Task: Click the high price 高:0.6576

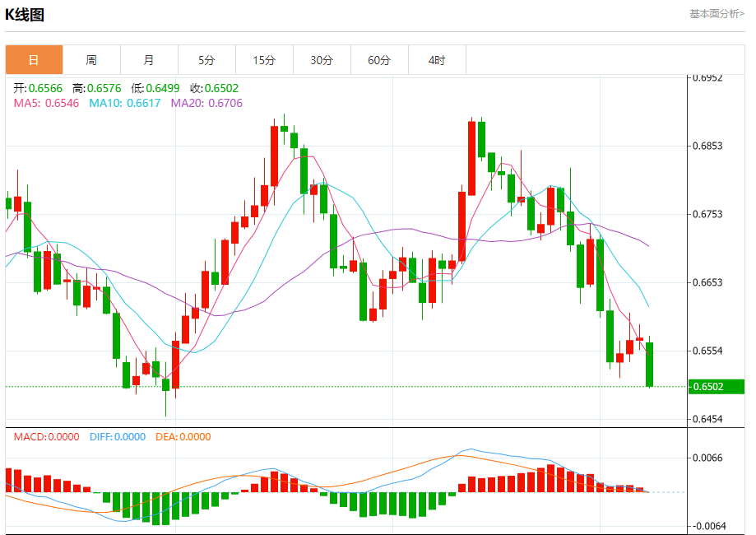Action: point(97,88)
